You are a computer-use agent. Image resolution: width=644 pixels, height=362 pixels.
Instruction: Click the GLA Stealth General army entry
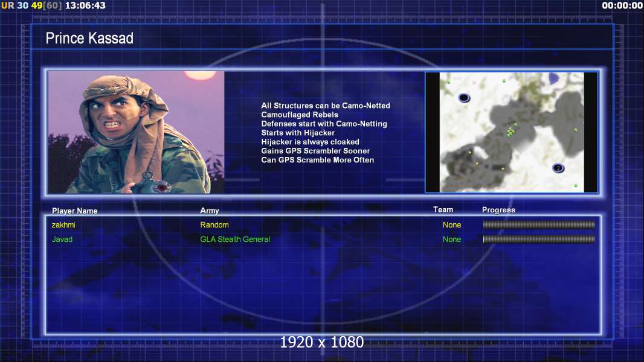(x=235, y=239)
